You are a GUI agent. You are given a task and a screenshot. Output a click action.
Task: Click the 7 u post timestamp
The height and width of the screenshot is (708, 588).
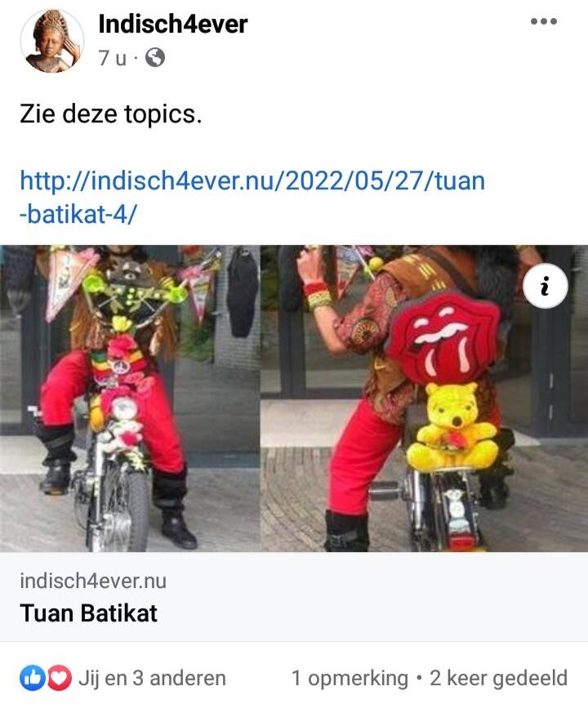click(113, 58)
